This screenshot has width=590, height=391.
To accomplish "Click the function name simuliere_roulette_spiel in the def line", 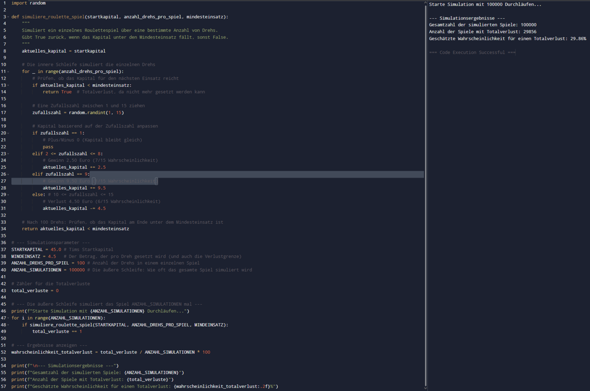I will pos(53,17).
